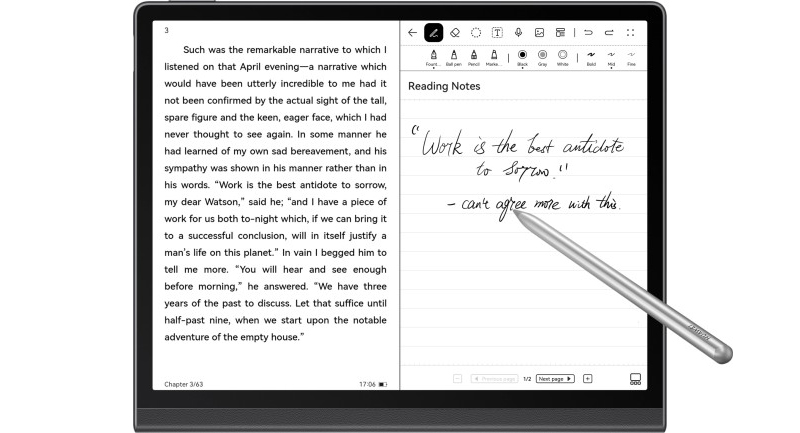The image size is (800, 433).
Task: Set stroke thickness to Bold
Action: tap(591, 56)
